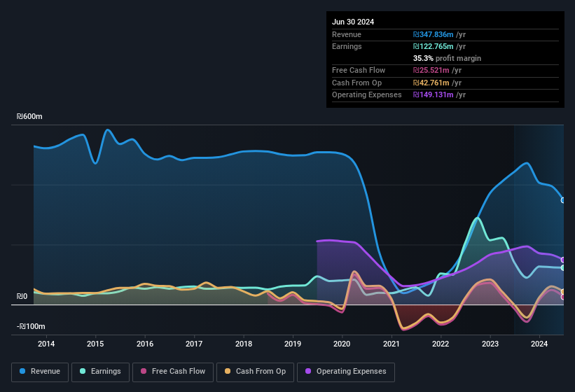Click the 2015 x-axis label

click(95, 344)
